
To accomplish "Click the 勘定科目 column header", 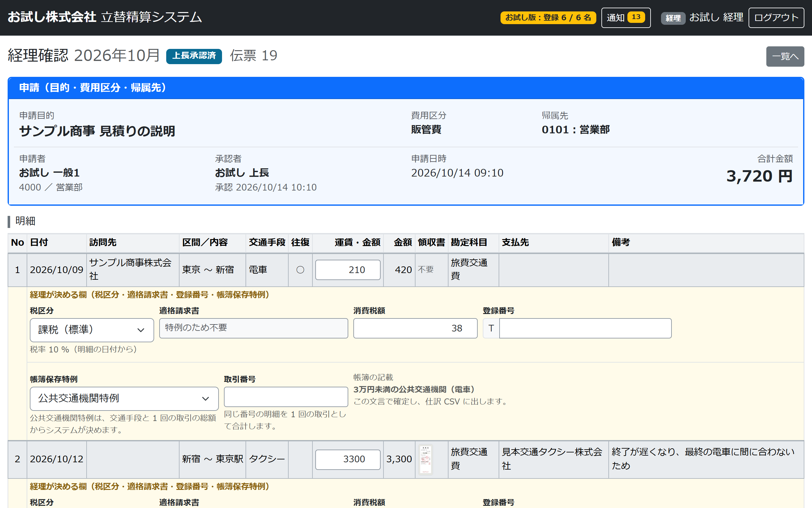I will 469,243.
